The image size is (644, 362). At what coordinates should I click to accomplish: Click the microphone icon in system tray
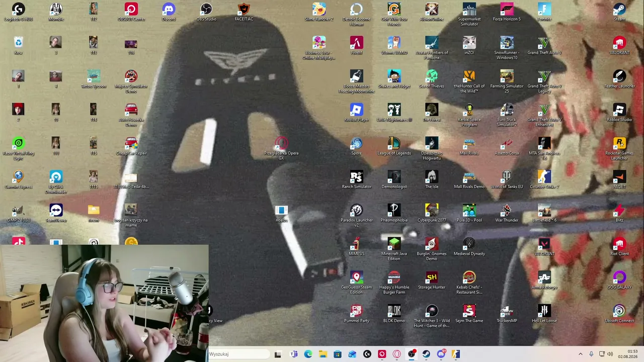[x=591, y=354]
